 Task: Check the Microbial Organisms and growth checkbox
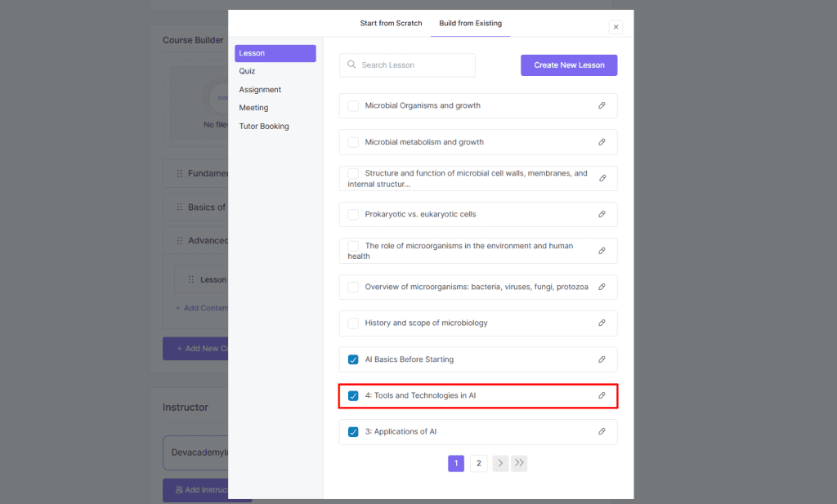click(353, 105)
